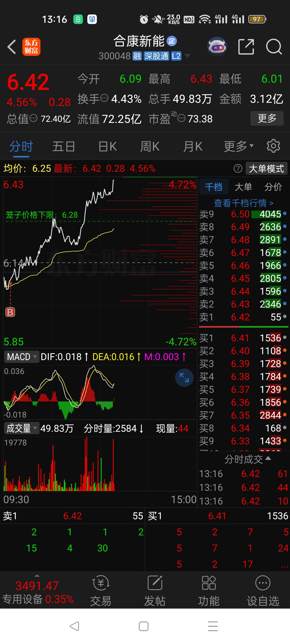Tap the 13:16 trade of 61 lots

(x=244, y=474)
